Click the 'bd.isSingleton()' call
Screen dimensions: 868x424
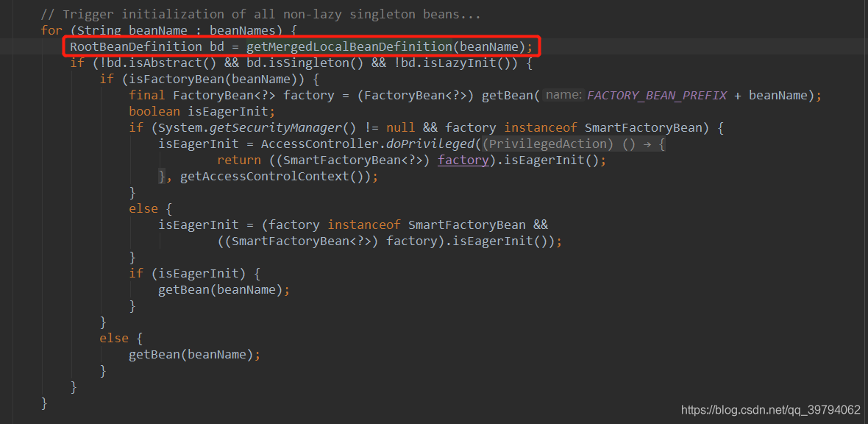pyautogui.click(x=305, y=63)
